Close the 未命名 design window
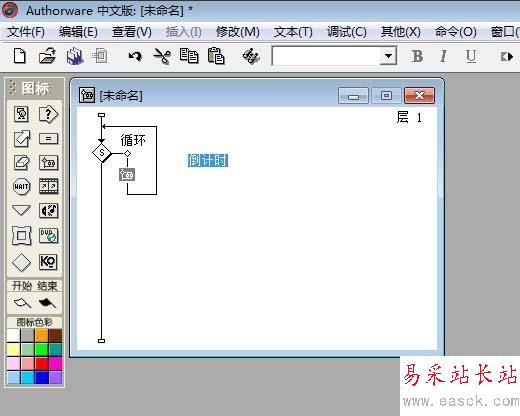 click(x=419, y=96)
